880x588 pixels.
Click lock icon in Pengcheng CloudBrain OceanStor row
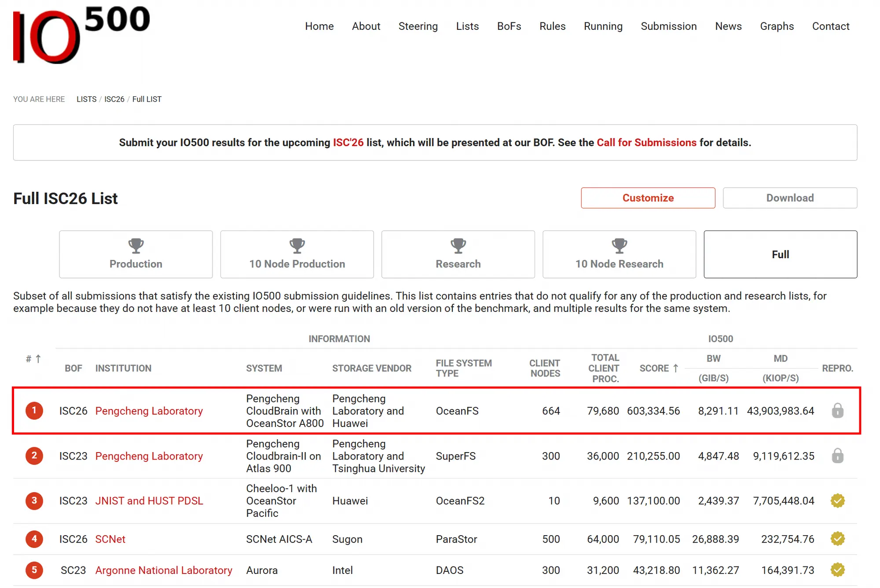point(837,411)
